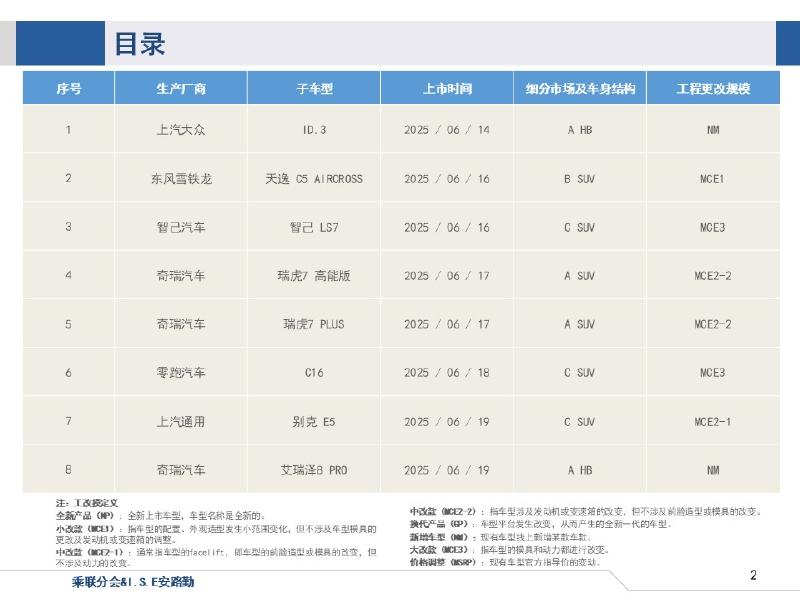Screen dimensions: 800x600
Task: Click the 全新产品 (NP) definition line
Action: point(161,515)
